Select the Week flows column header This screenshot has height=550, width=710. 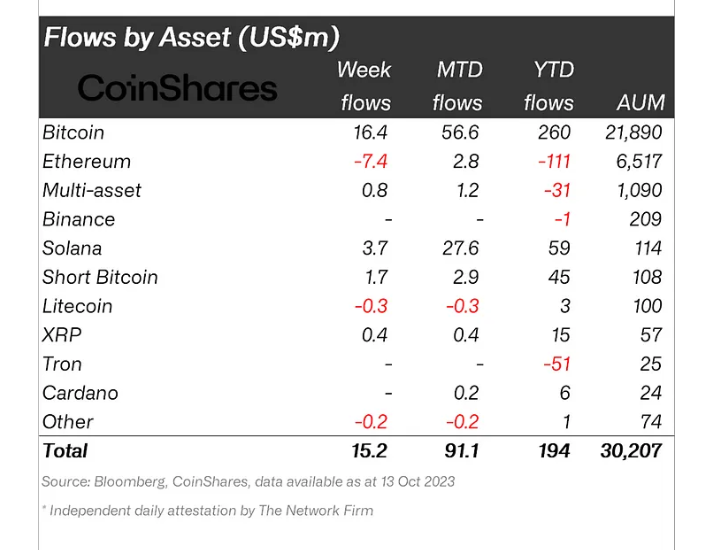click(x=364, y=86)
